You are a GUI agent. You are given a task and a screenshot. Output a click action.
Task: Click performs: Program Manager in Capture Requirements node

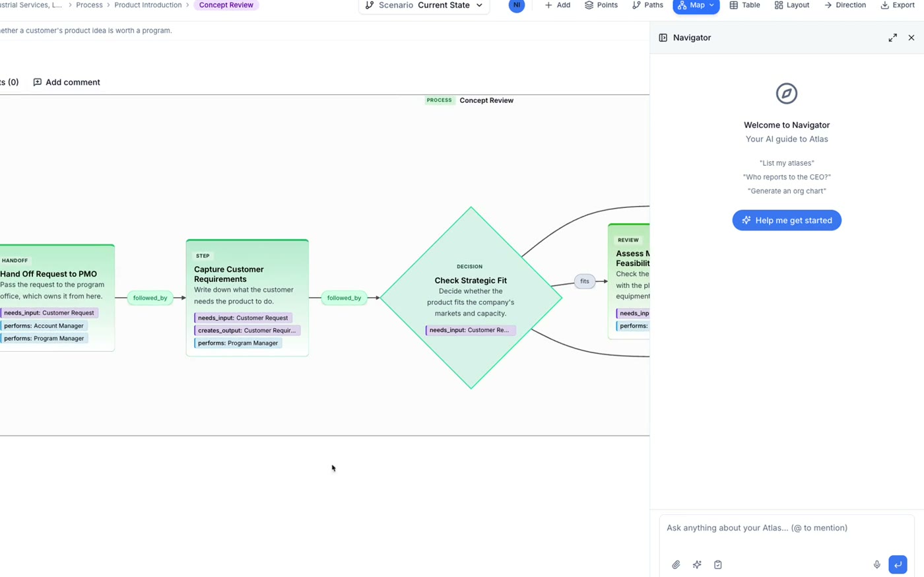238,343
